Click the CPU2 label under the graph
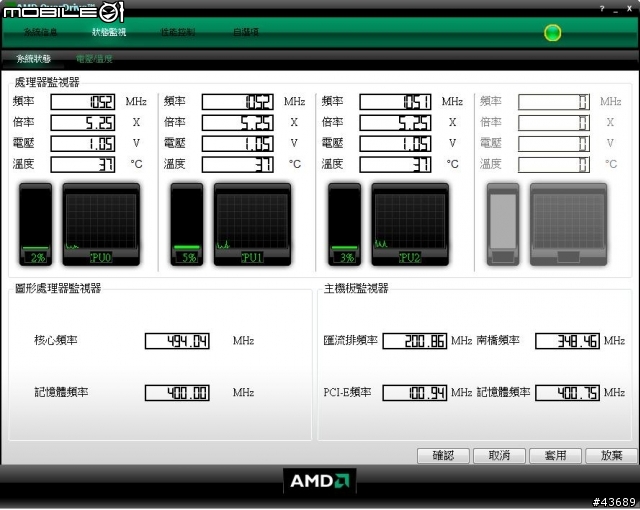The image size is (640, 510). click(409, 258)
